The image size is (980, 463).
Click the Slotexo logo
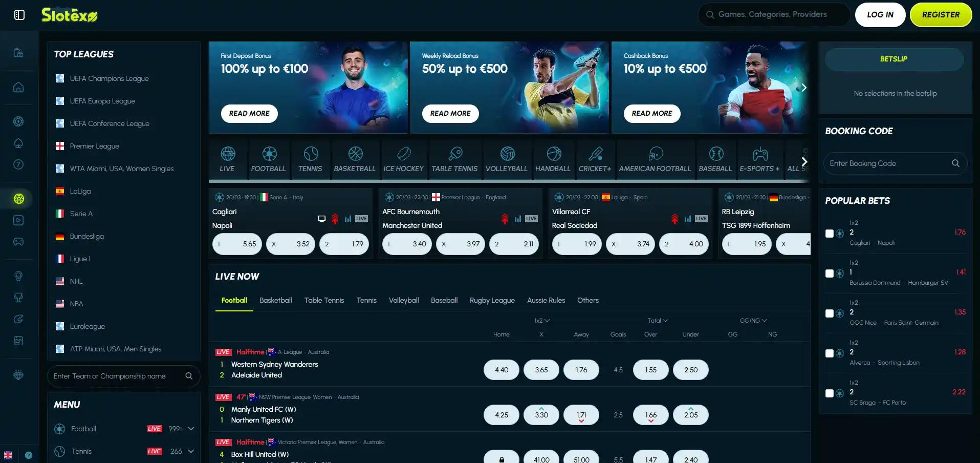tap(70, 15)
